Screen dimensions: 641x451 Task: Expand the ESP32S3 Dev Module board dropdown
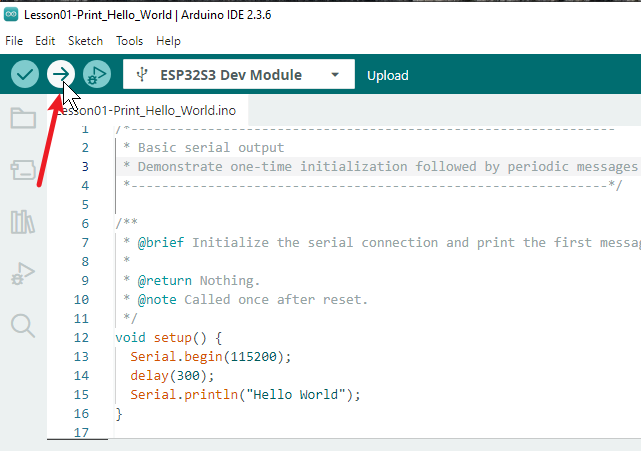335,75
